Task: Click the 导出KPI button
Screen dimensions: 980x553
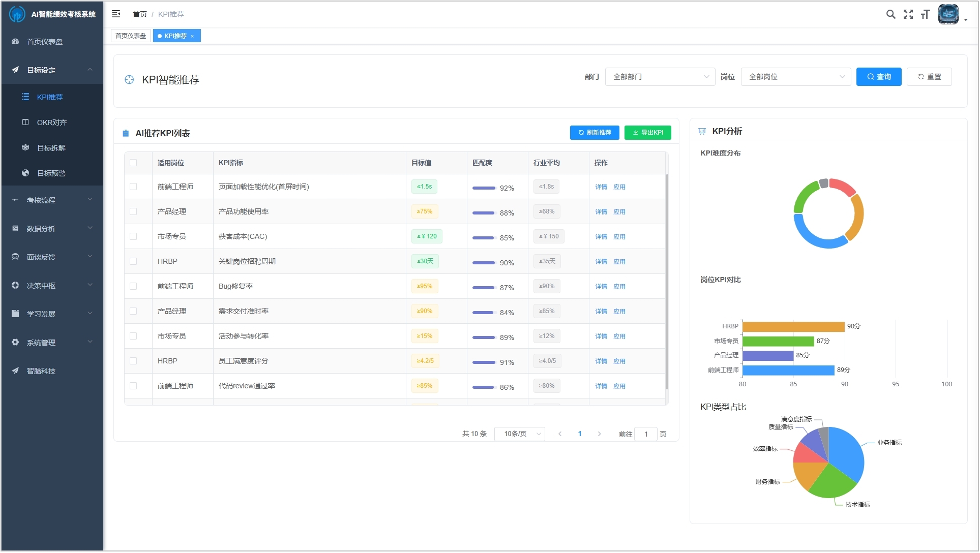Action: (x=647, y=133)
